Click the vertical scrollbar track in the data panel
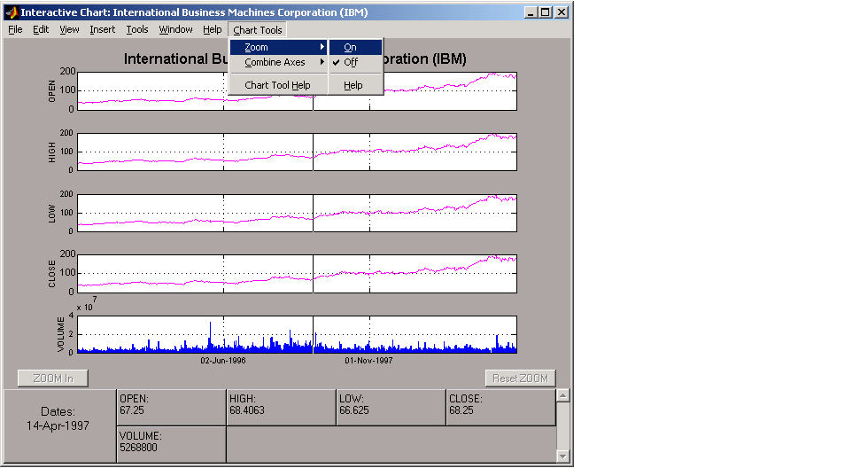This screenshot has width=868, height=476. pos(563,426)
